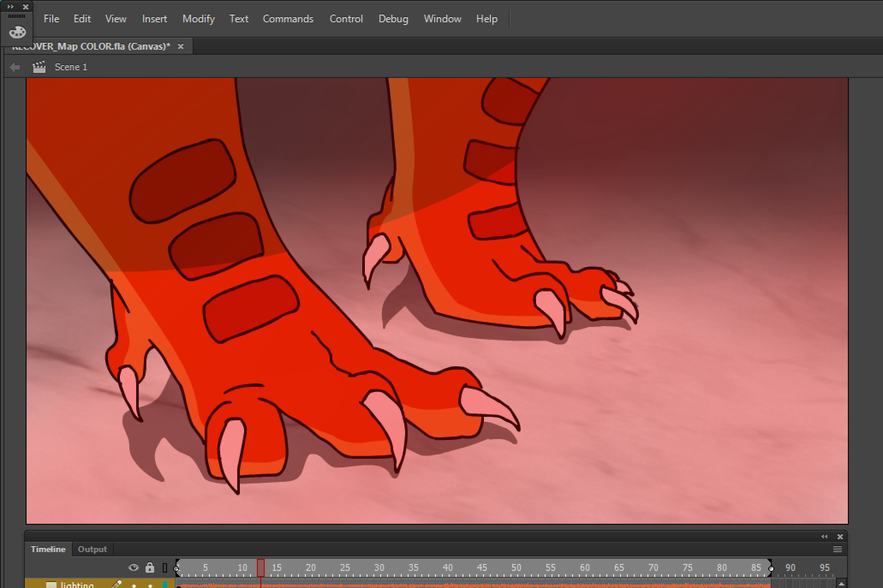Switch to the Timeline tab
The width and height of the screenshot is (883, 588).
point(48,549)
